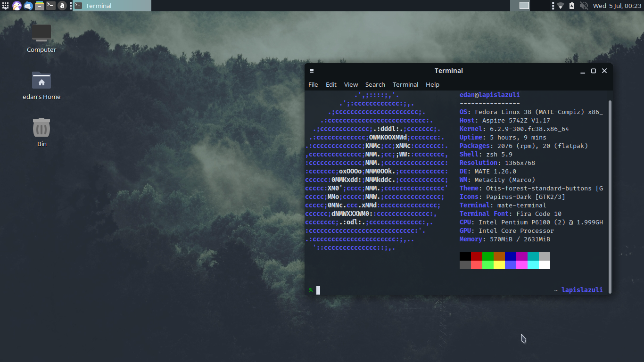Click the muted volume icon in tray
The height and width of the screenshot is (362, 644).
[584, 6]
